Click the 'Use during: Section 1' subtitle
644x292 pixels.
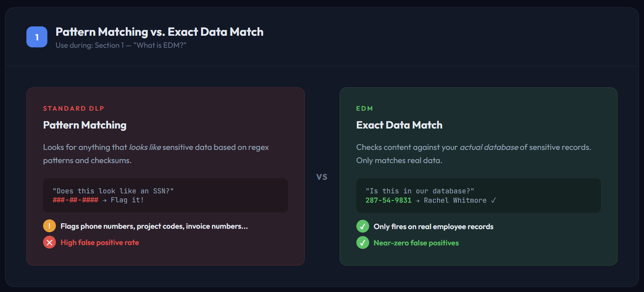[x=121, y=45]
